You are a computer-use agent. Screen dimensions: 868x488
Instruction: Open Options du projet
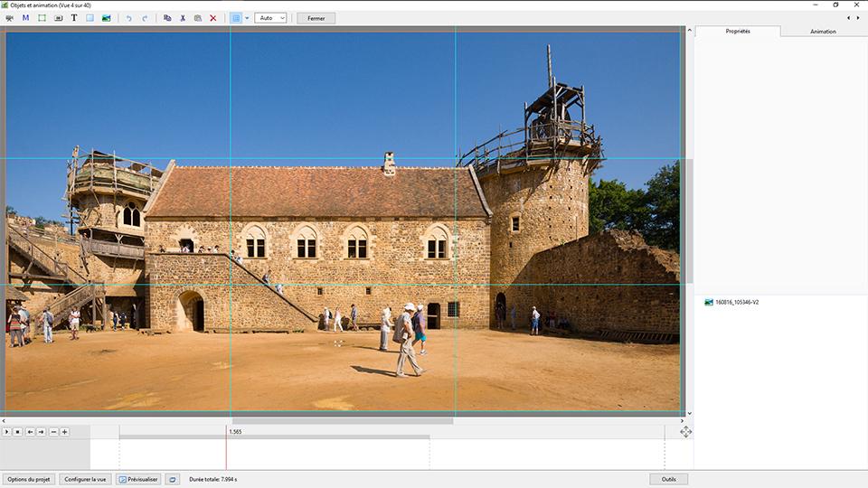(29, 479)
